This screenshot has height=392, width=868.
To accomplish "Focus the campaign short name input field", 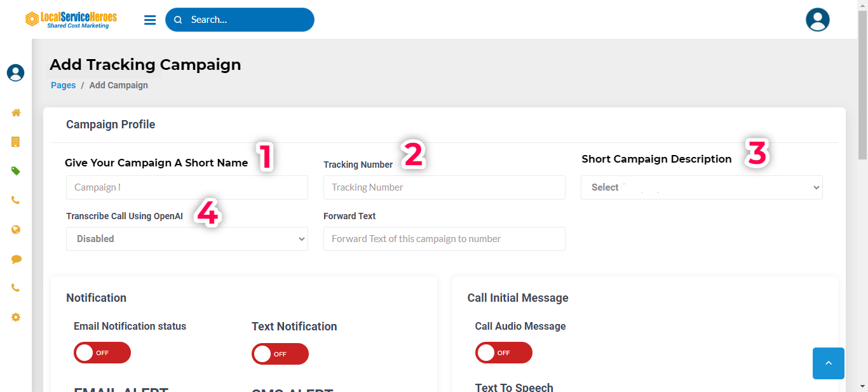I will coord(187,187).
